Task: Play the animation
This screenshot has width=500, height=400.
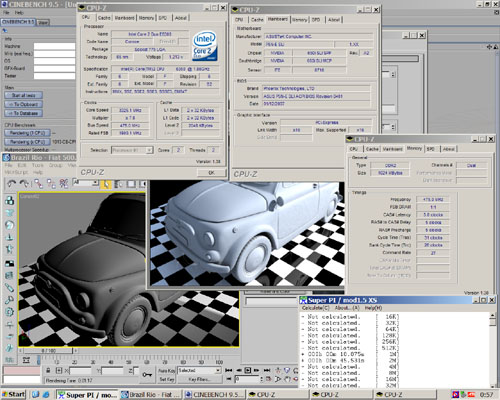Action: (x=248, y=370)
